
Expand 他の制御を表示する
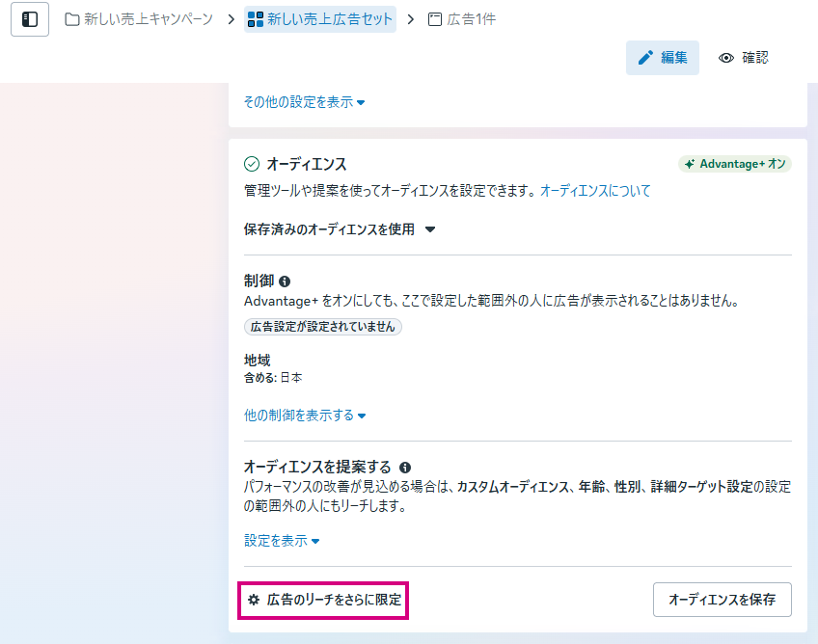pos(305,416)
